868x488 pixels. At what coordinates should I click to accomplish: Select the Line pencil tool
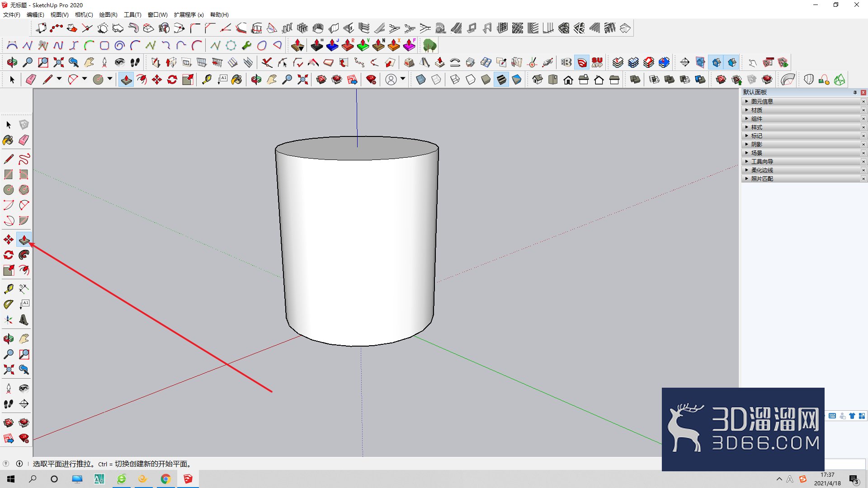9,159
